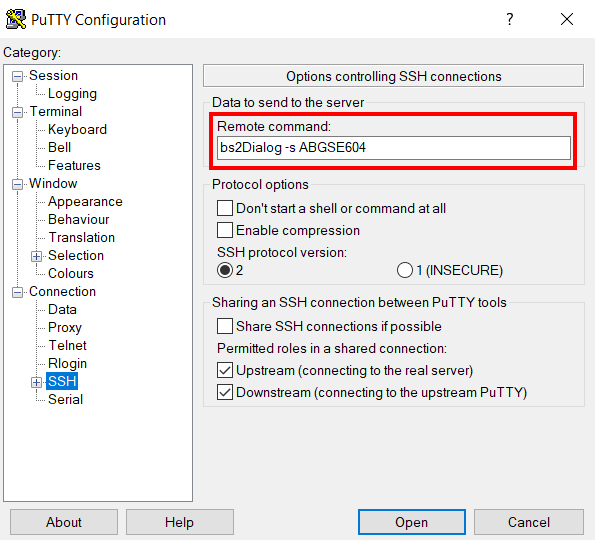Image resolution: width=595 pixels, height=542 pixels.
Task: Select the Logging tree item
Action: (72, 94)
